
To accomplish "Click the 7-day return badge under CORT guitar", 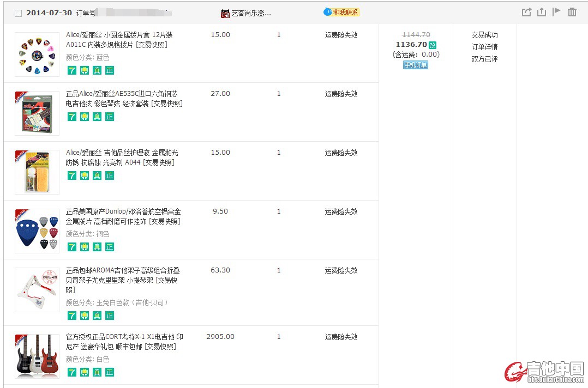I will click(72, 372).
